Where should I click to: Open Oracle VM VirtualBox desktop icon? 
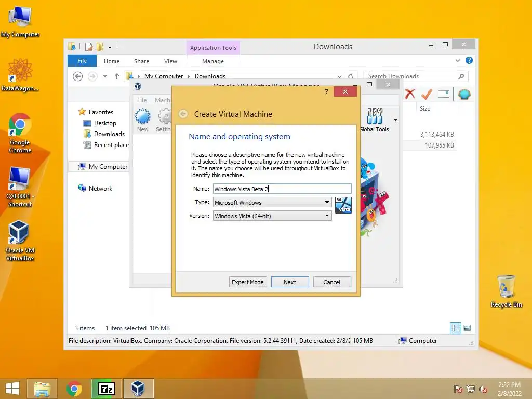[x=20, y=241]
